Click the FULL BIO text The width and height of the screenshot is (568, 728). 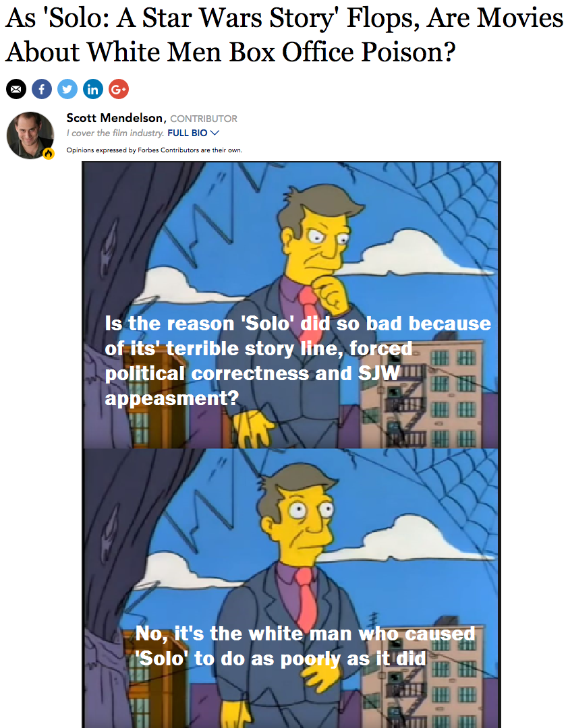point(188,133)
